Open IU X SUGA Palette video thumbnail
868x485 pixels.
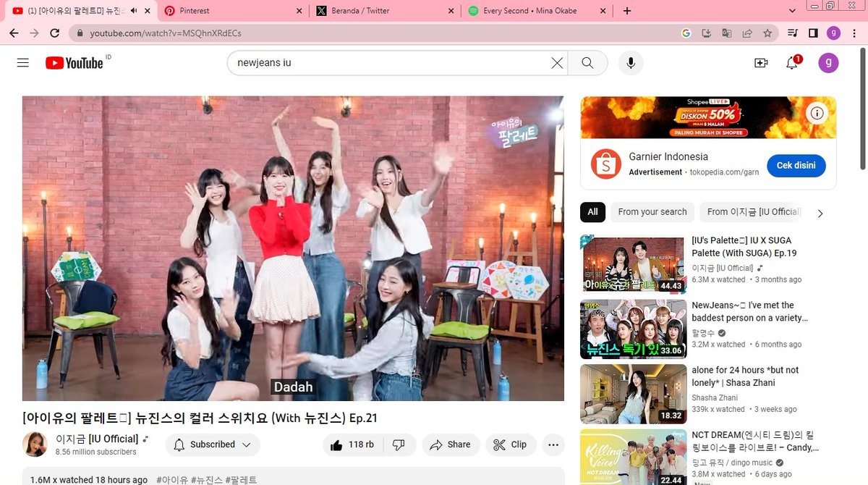(x=633, y=263)
